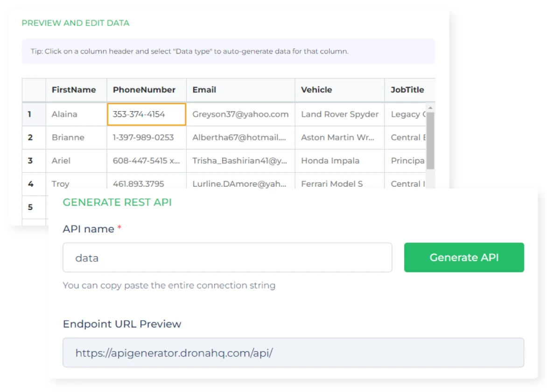Image resolution: width=547 pixels, height=392 pixels.
Task: Click the 1-397-989-0253 phone cell
Action: click(147, 137)
